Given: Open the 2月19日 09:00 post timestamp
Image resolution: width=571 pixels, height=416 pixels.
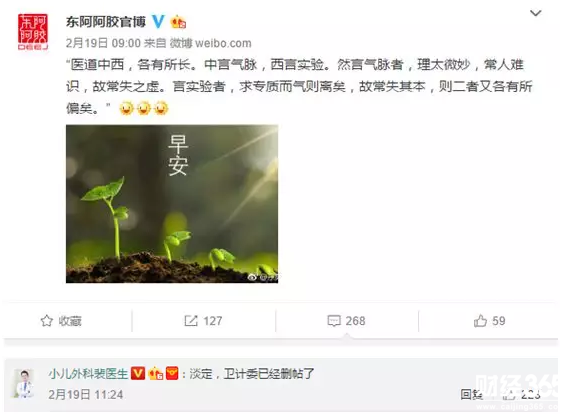Looking at the screenshot, I should point(103,43).
